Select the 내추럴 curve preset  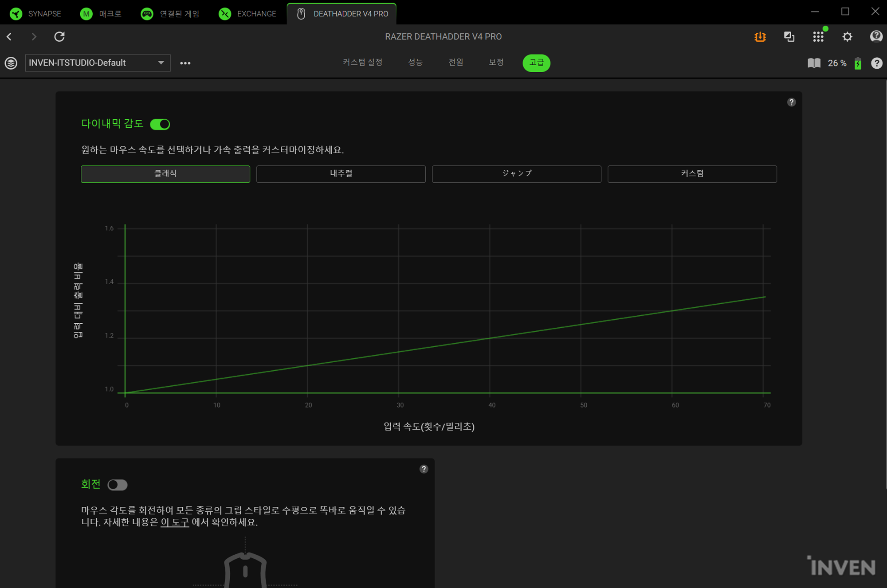pyautogui.click(x=341, y=174)
